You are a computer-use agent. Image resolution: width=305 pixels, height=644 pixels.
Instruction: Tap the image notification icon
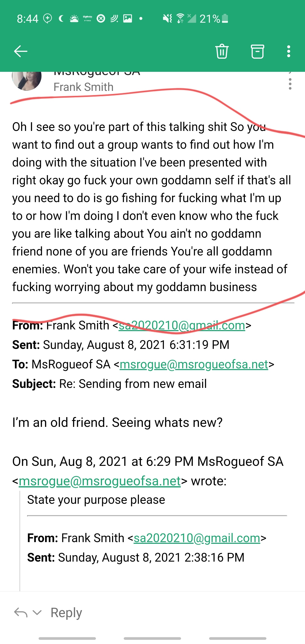pos(128,19)
